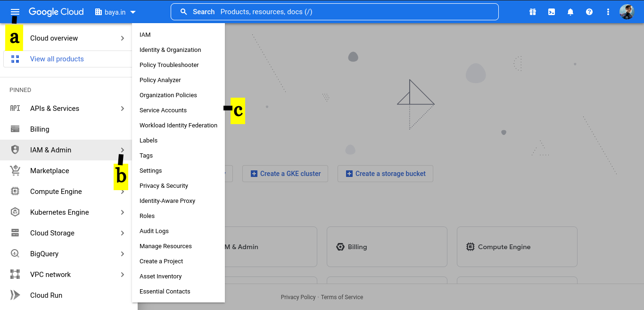644x310 pixels.
Task: Open the Privacy Policy link
Action: point(298,297)
